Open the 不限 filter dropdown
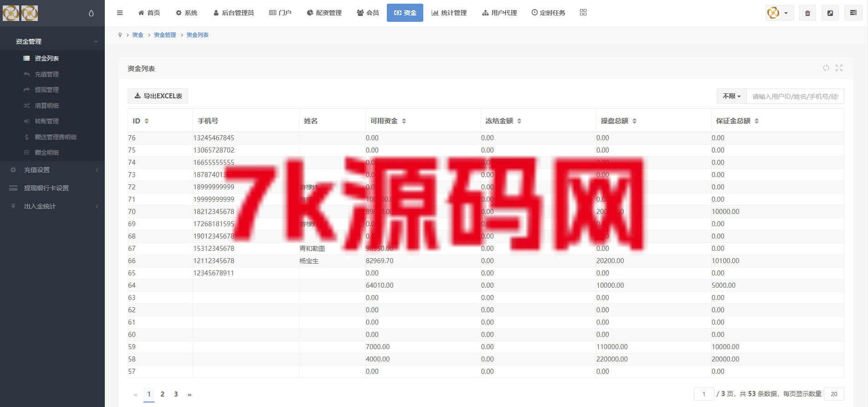868x407 pixels. (x=732, y=96)
